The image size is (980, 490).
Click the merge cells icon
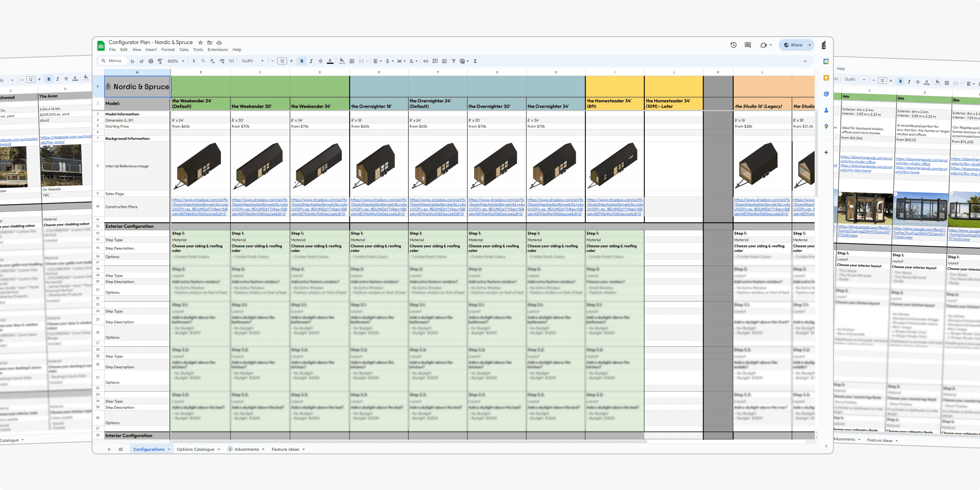point(361,61)
